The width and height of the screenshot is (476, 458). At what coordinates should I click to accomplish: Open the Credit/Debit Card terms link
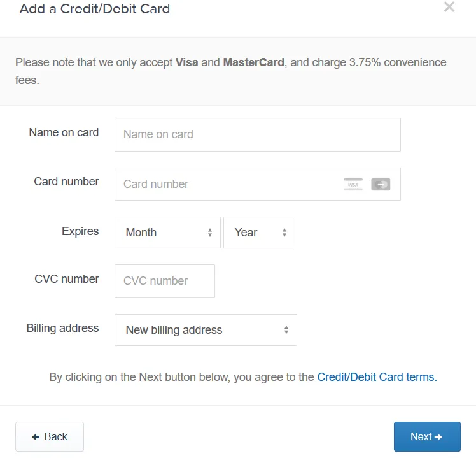tap(377, 377)
